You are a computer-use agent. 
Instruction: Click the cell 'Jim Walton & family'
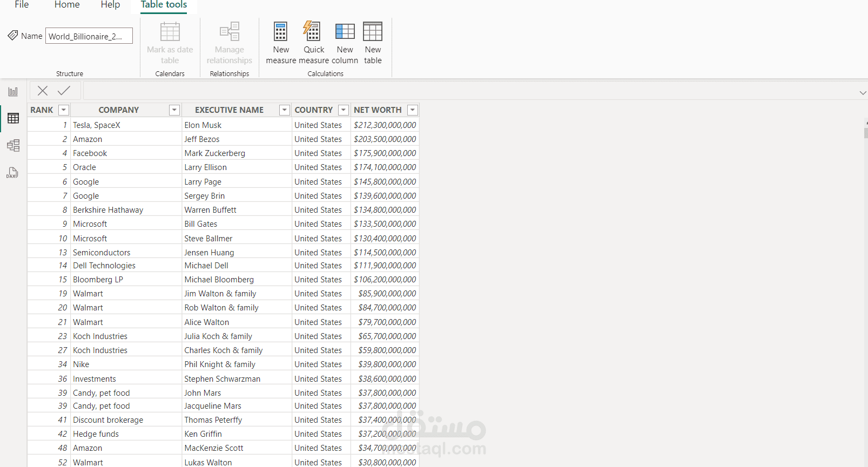coord(237,294)
